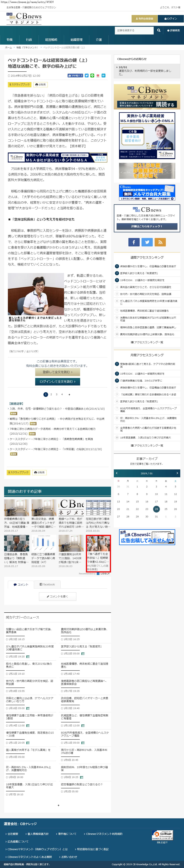Click bottom 印刷用 print button
The width and height of the screenshot is (184, 868).
click(39, 472)
